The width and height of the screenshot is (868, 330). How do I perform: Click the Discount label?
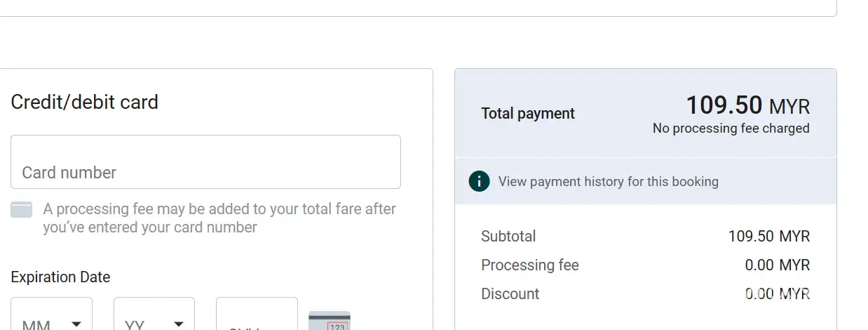pyautogui.click(x=510, y=294)
